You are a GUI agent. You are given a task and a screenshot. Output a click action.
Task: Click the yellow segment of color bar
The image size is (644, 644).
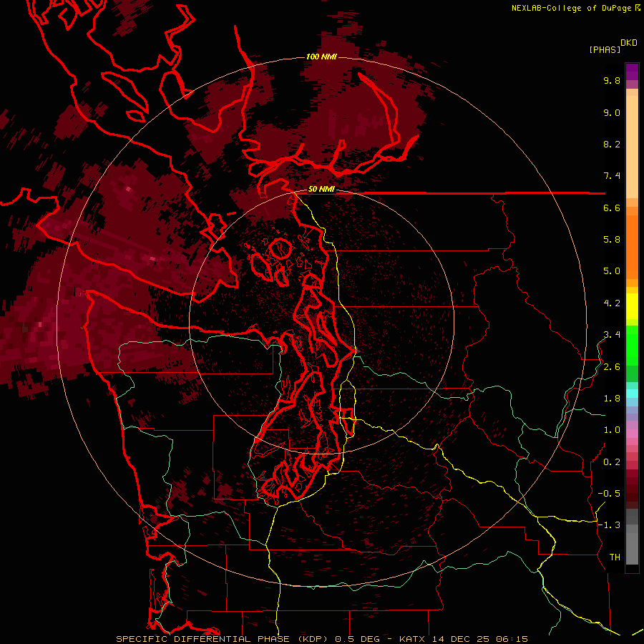(632, 306)
